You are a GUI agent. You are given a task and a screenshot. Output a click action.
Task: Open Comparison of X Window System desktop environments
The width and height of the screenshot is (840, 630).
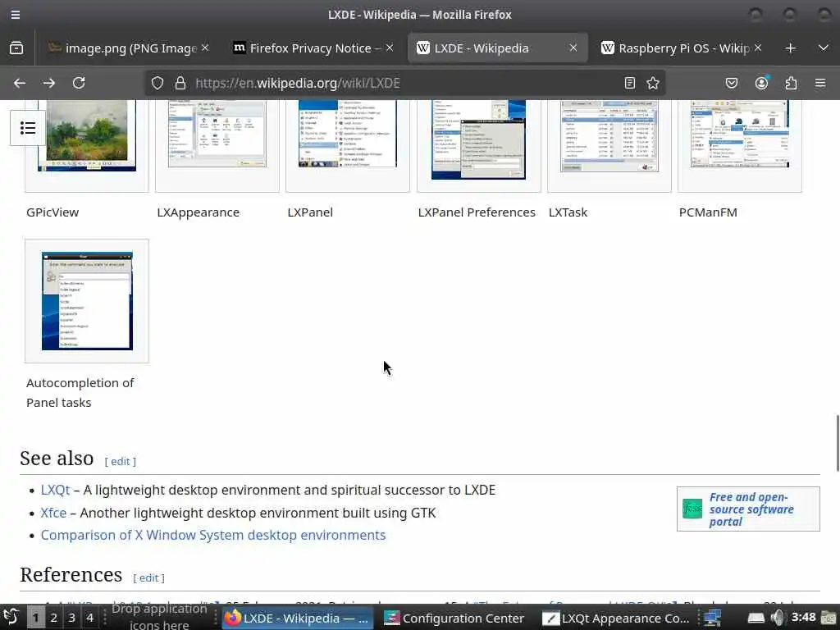pyautogui.click(x=213, y=535)
